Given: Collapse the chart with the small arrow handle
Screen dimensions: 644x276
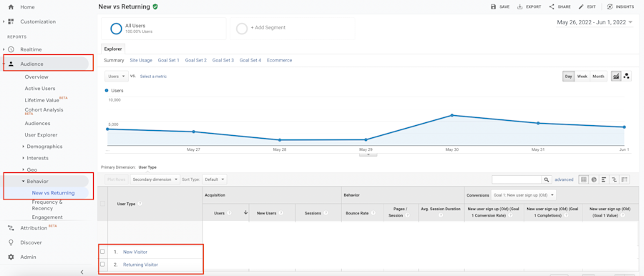Looking at the screenshot, I should [x=368, y=154].
